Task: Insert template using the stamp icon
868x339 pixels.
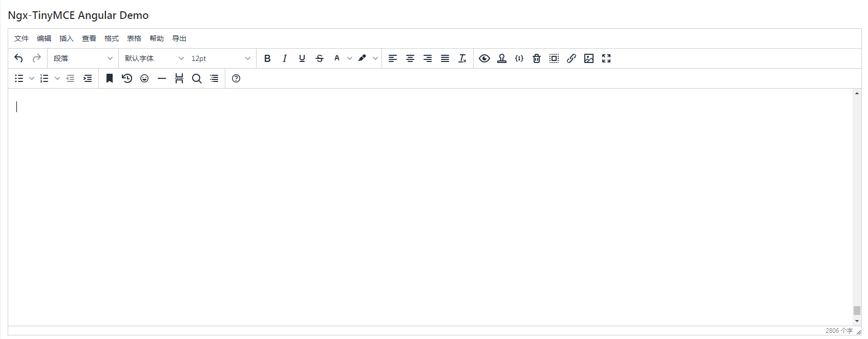Action: (x=502, y=58)
